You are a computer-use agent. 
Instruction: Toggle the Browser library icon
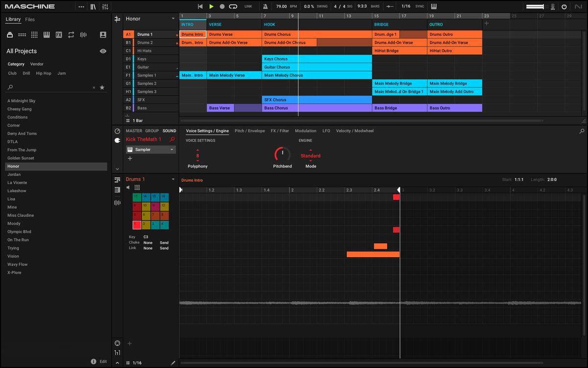[x=93, y=6]
